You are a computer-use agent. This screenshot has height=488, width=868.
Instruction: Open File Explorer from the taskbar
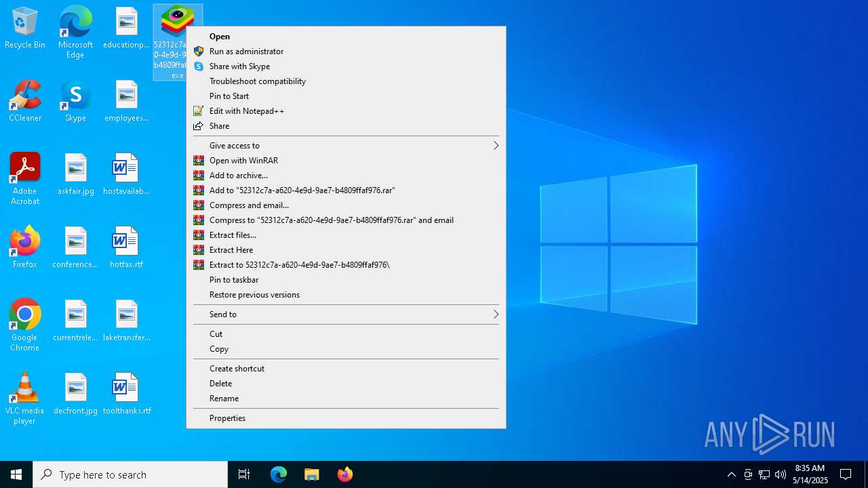point(312,474)
